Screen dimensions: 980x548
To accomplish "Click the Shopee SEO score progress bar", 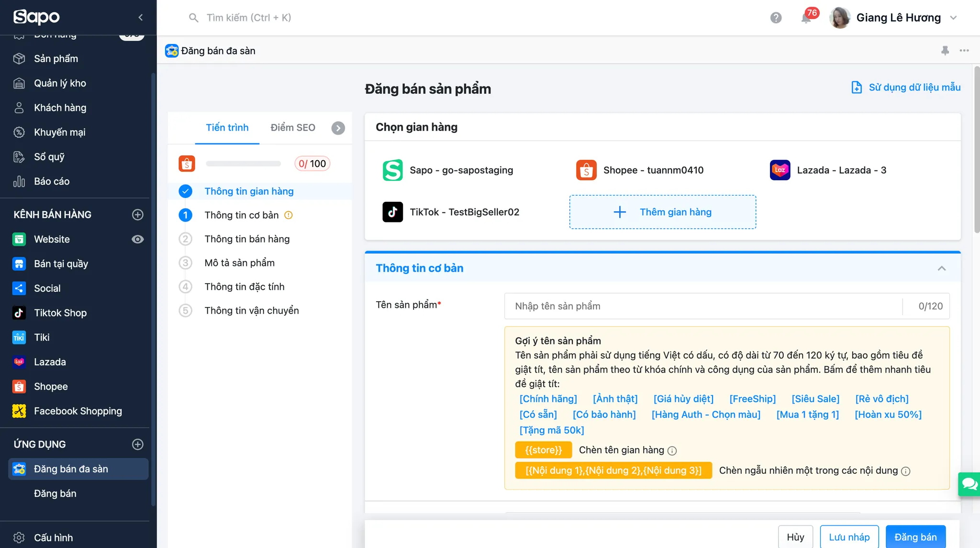I will point(243,164).
